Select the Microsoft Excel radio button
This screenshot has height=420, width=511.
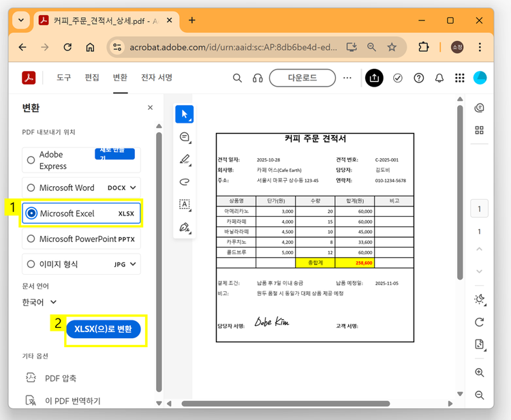point(31,213)
